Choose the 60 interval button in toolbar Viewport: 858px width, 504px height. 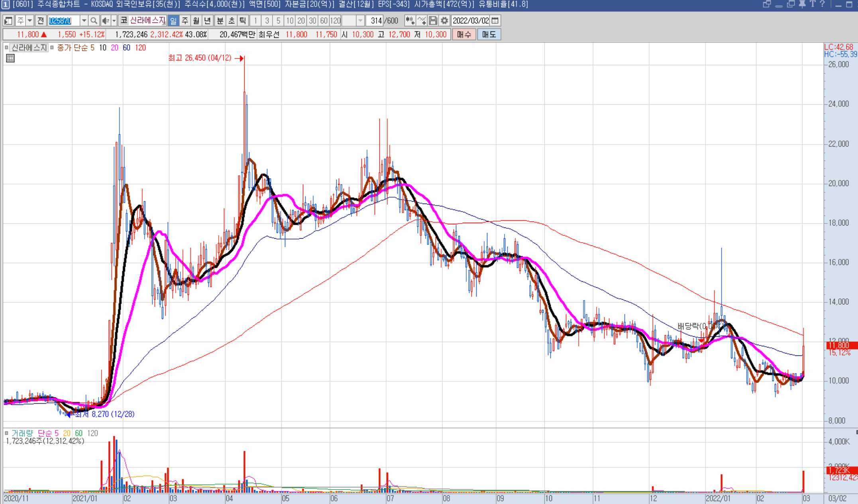point(324,21)
